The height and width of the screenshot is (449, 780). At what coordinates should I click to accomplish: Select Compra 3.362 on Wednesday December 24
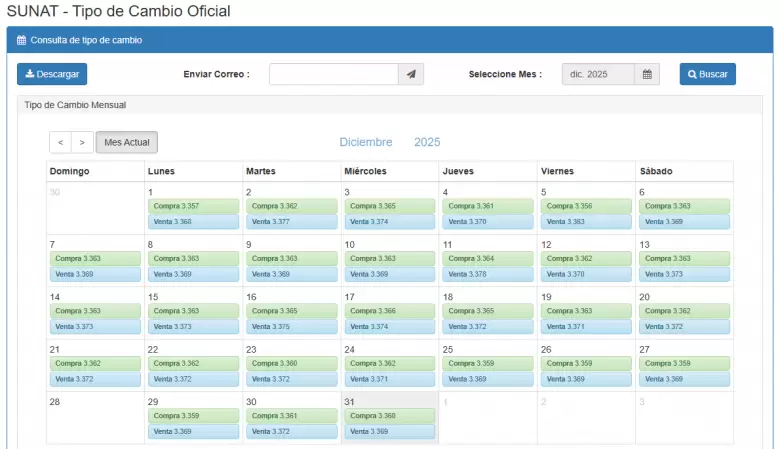point(390,364)
